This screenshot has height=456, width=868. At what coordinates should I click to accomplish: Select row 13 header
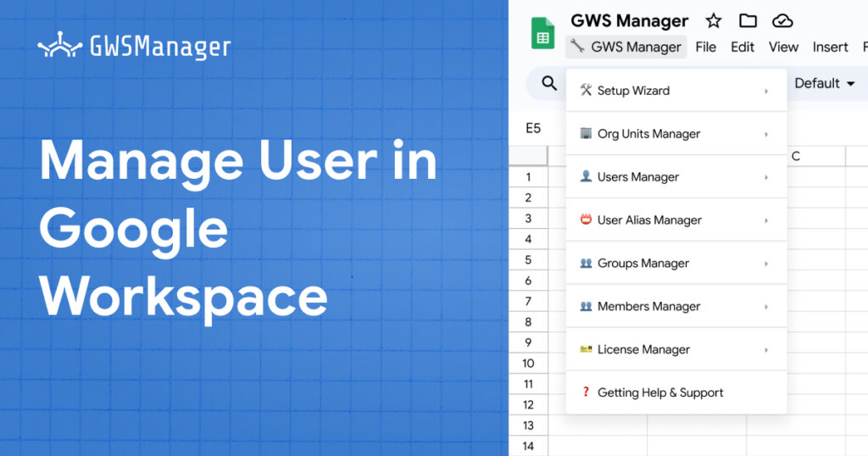click(x=528, y=425)
